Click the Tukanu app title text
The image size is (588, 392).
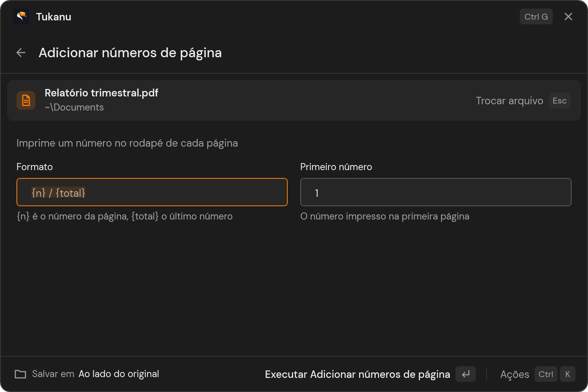[54, 16]
